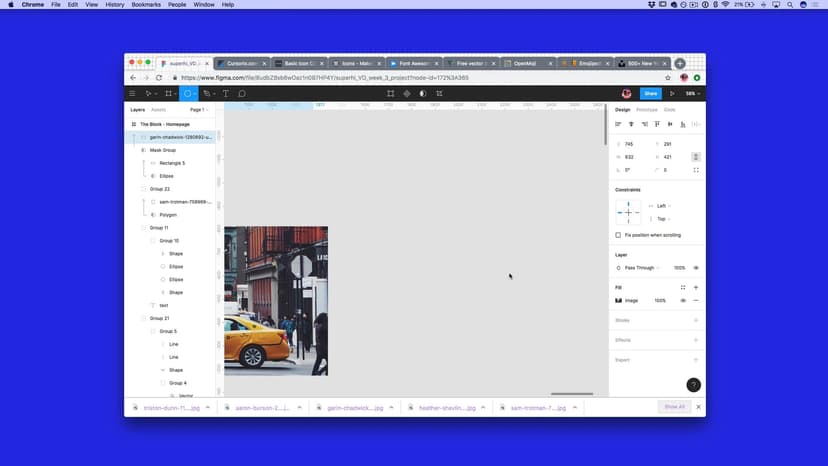Open the zoom percentage dropdown

click(693, 94)
